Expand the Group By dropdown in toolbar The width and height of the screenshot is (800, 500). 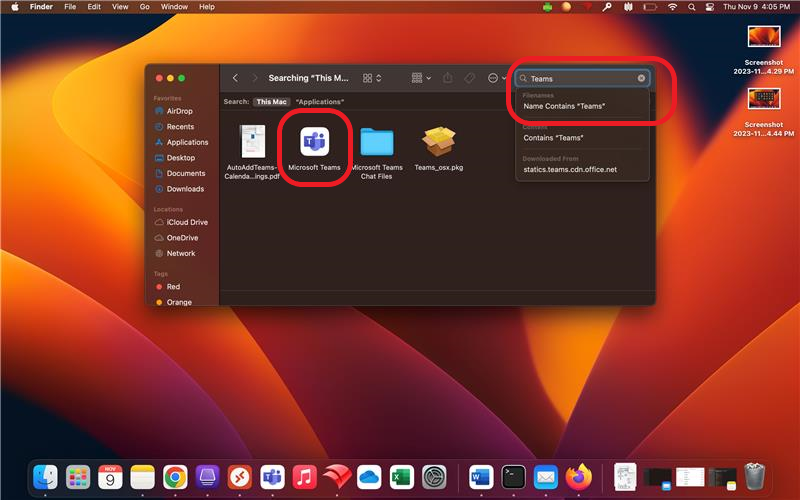[421, 78]
